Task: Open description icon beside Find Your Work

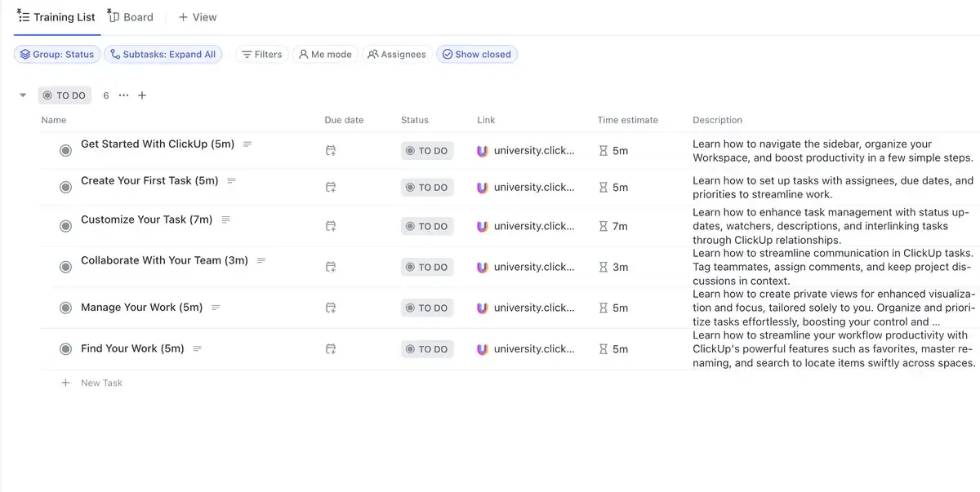Action: (x=197, y=349)
